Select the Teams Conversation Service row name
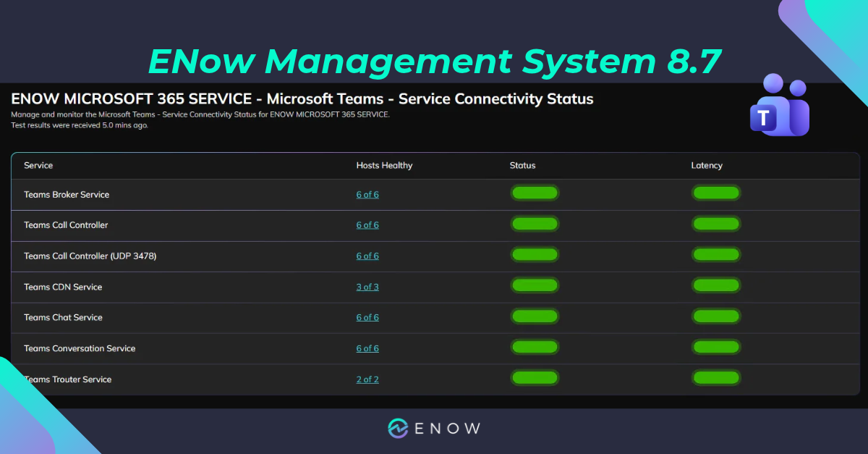The width and height of the screenshot is (868, 454). (x=80, y=349)
